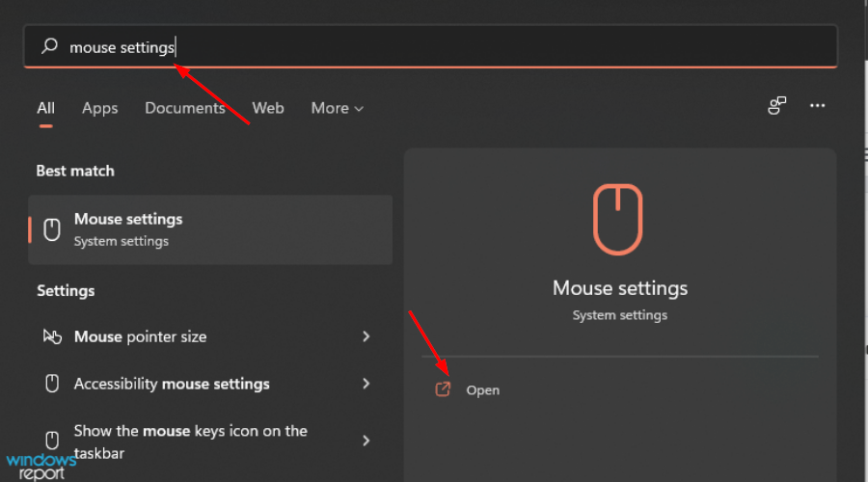The image size is (868, 482).
Task: Expand the Accessibility mouse settings arrow
Action: pyautogui.click(x=366, y=384)
